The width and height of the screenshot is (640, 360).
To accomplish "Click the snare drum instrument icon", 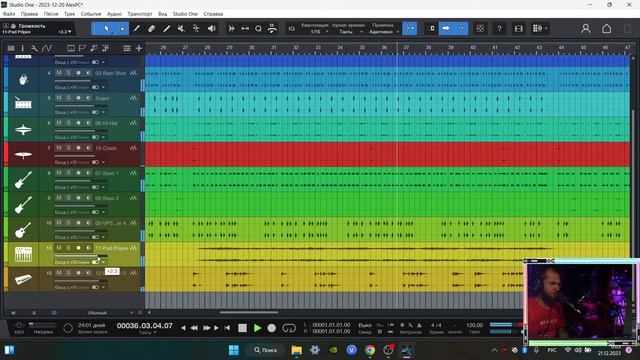I will pyautogui.click(x=23, y=104).
